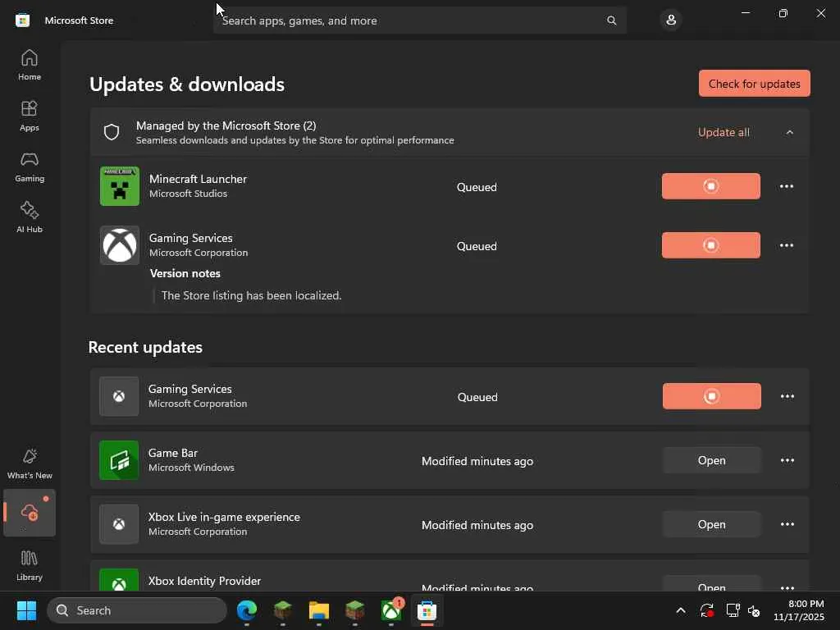Click the Game Bar app icon

click(x=119, y=460)
